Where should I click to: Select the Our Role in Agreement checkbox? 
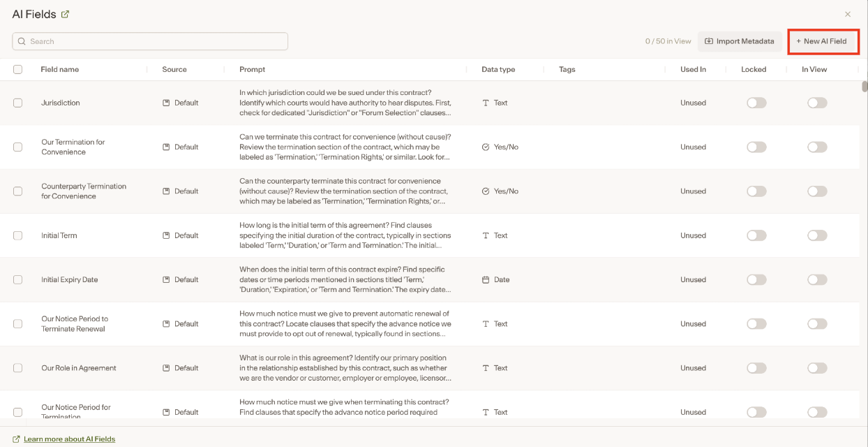tap(18, 368)
